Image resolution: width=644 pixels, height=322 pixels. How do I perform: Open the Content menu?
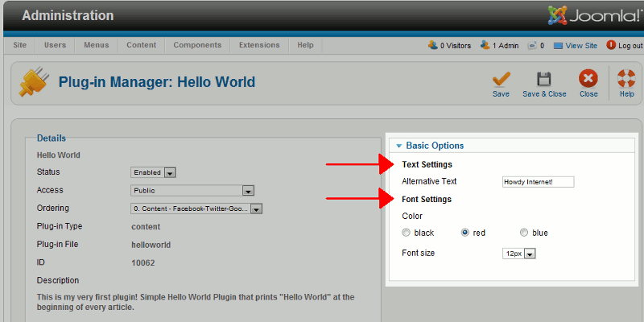point(142,45)
